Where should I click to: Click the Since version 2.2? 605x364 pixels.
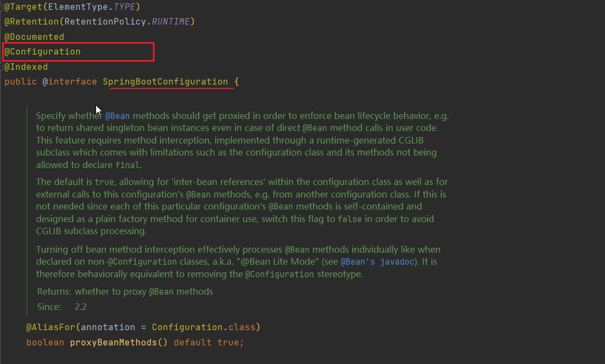coord(81,307)
